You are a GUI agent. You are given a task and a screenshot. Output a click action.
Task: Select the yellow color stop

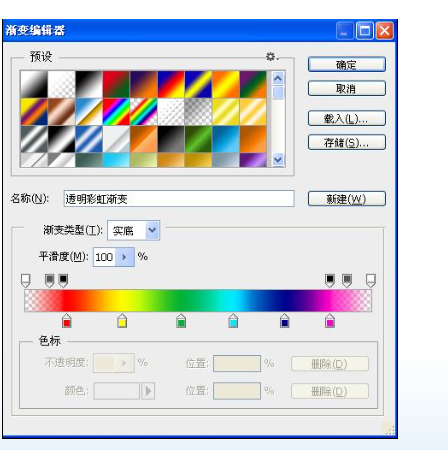122,321
